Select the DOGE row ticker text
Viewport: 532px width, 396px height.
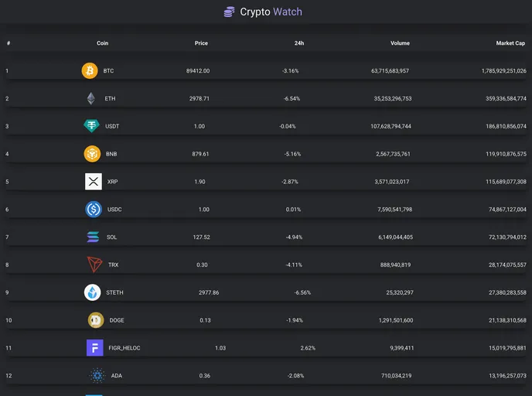click(x=117, y=320)
